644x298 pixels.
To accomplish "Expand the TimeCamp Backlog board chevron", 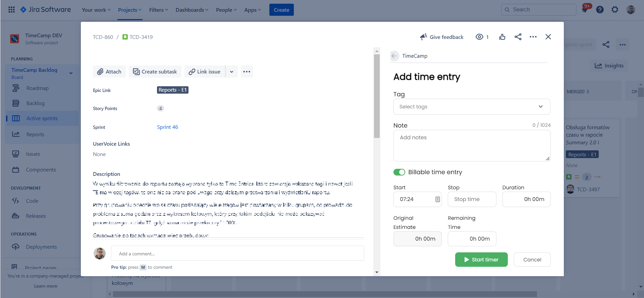I will (71, 73).
